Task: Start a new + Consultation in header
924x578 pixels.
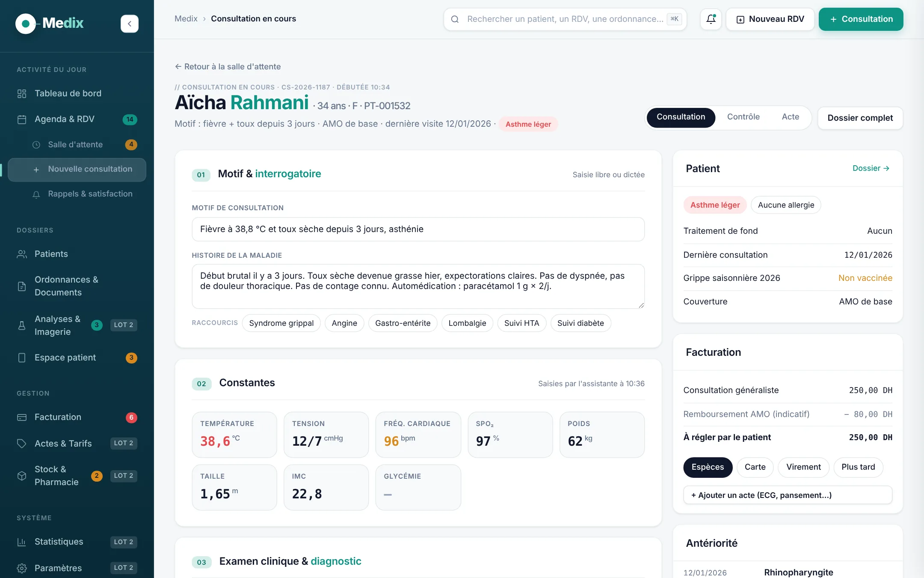Action: pyautogui.click(x=861, y=19)
